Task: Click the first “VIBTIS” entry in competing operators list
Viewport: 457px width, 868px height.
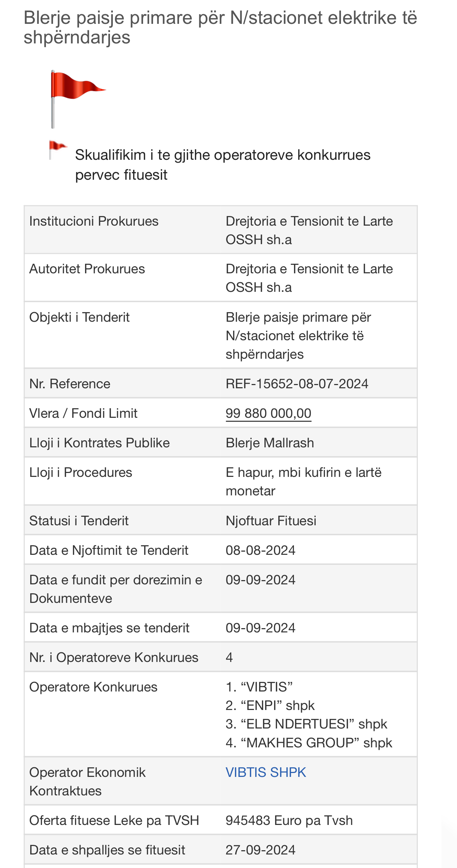Action: 259,687
